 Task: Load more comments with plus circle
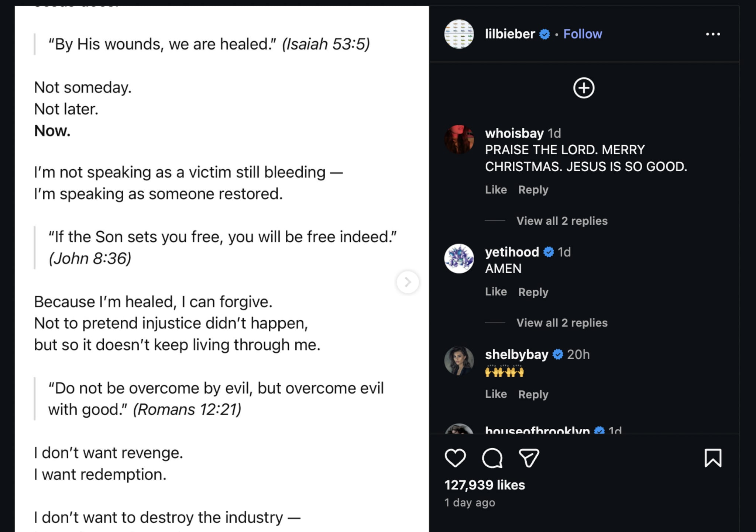(x=584, y=88)
